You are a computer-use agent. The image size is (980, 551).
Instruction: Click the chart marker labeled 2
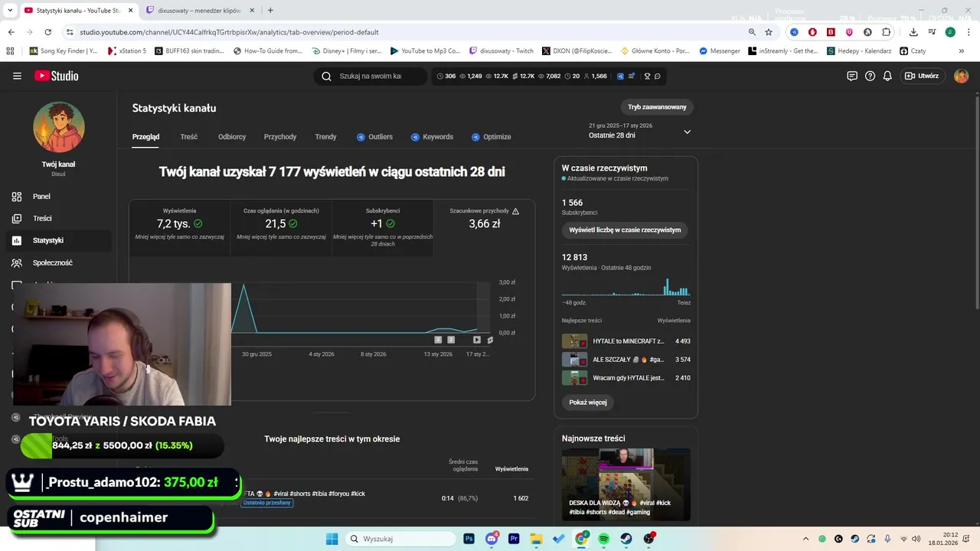(x=451, y=340)
